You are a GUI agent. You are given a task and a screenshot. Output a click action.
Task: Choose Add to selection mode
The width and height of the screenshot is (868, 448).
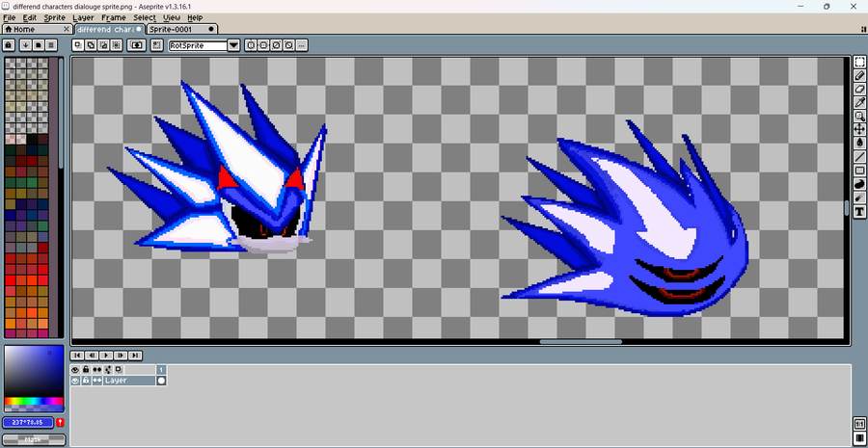(92, 45)
